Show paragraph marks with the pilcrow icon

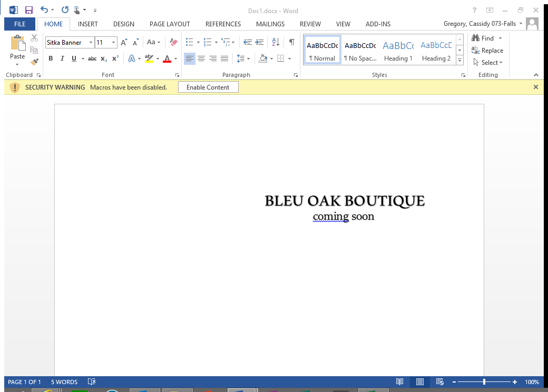291,43
